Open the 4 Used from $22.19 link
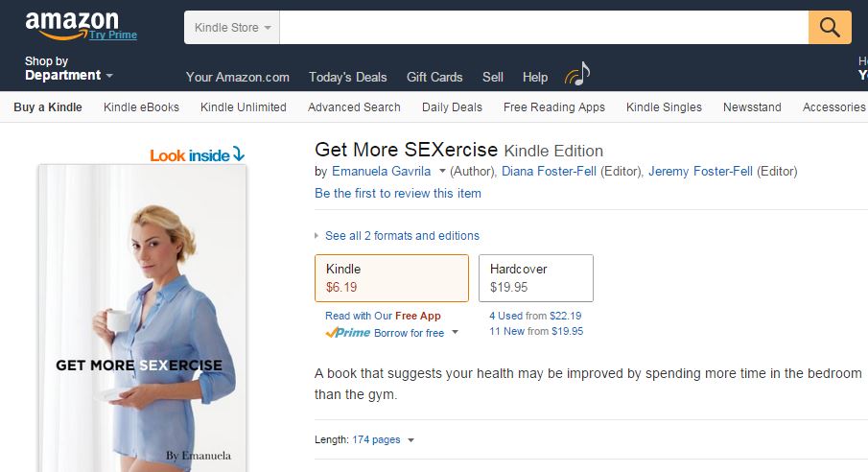 click(535, 316)
